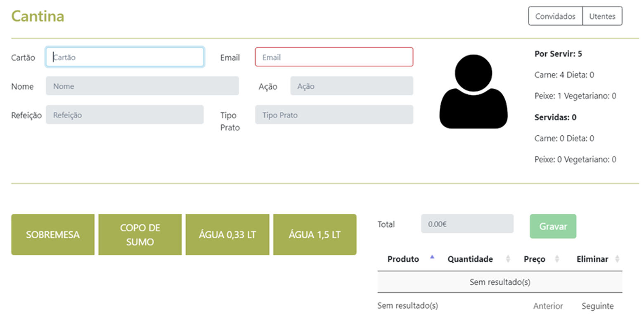Switch to the Convidados tab
The height and width of the screenshot is (321, 644).
(x=555, y=16)
